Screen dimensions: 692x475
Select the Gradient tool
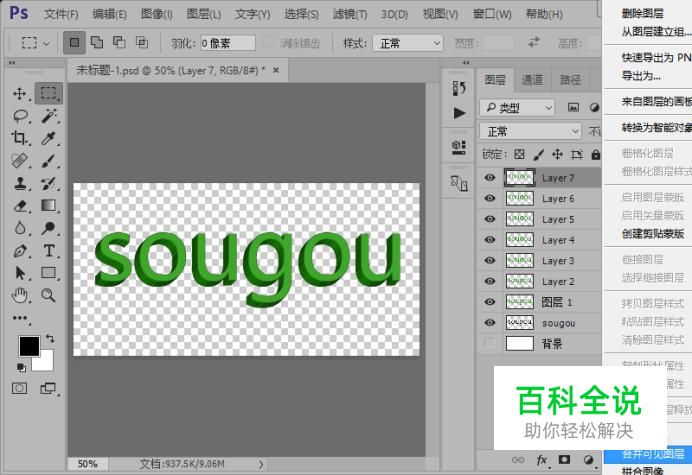click(x=49, y=206)
